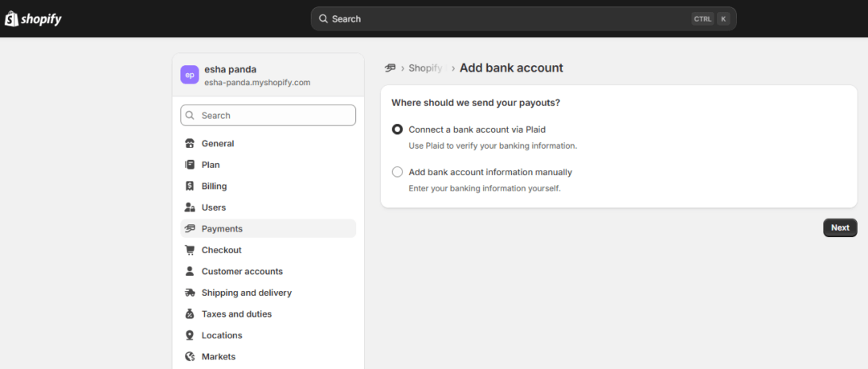
Task: Click the Checkout cart icon
Action: (190, 250)
